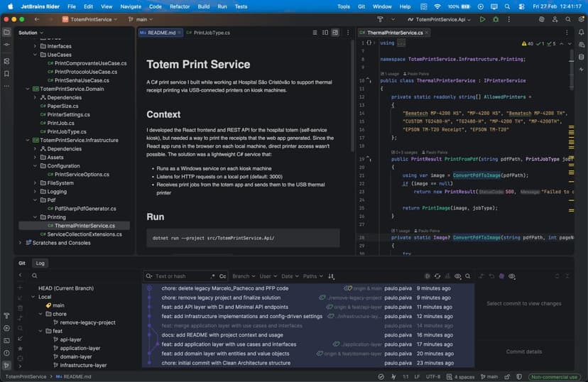
Task: Click the Non-commercial use badge
Action: point(555,376)
